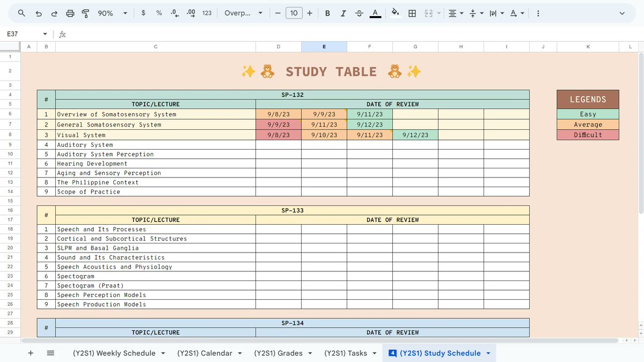
Task: Toggle italic formatting
Action: (x=343, y=13)
